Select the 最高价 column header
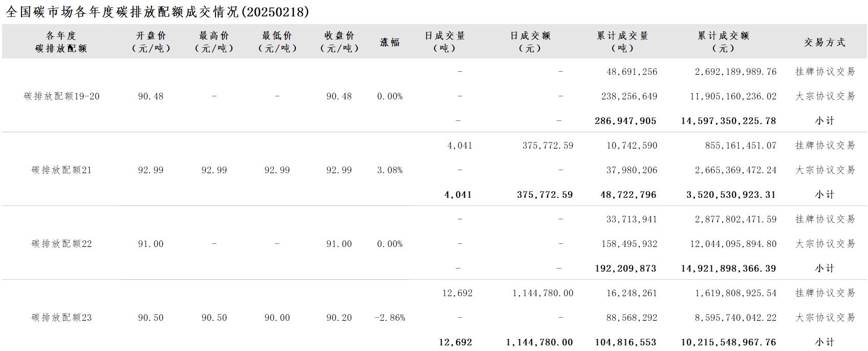The image size is (868, 351). click(x=214, y=42)
